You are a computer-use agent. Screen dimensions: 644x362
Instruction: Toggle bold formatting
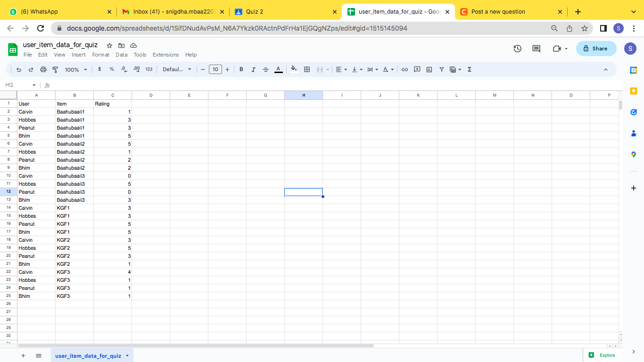tap(241, 69)
